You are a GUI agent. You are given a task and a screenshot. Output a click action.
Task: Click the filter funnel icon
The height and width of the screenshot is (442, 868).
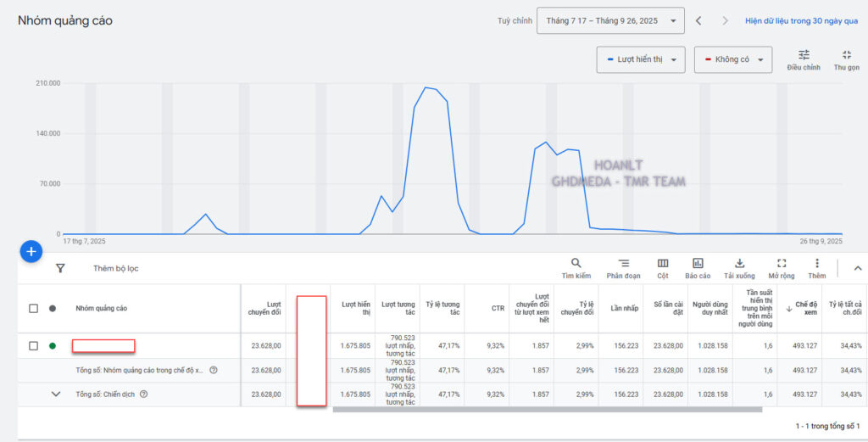(60, 268)
